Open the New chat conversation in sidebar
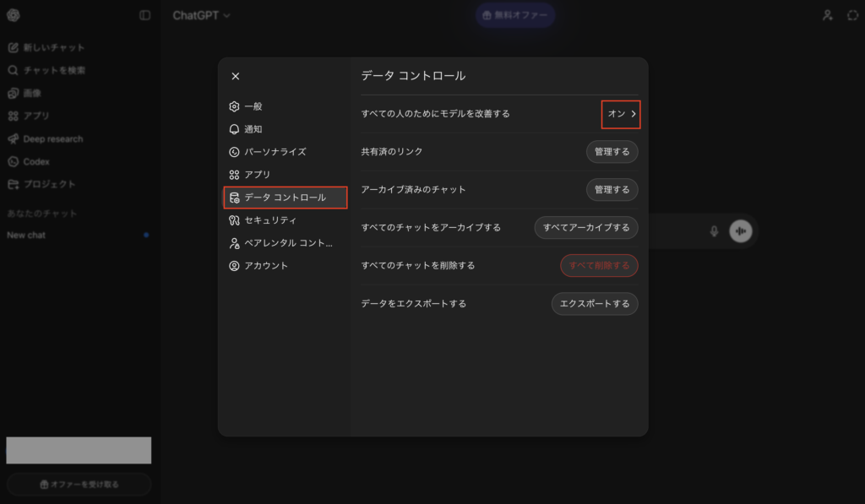Viewport: 865px width, 504px height. click(27, 235)
